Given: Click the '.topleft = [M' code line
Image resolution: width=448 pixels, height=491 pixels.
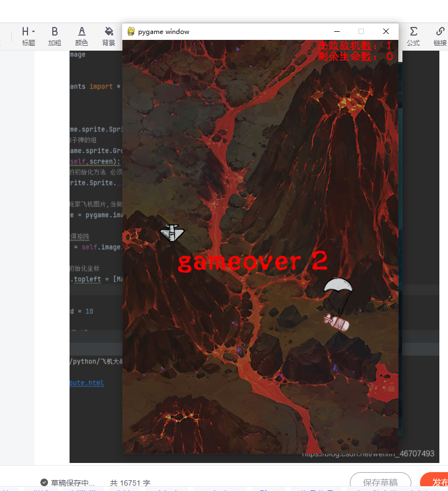Looking at the screenshot, I should tap(97, 279).
